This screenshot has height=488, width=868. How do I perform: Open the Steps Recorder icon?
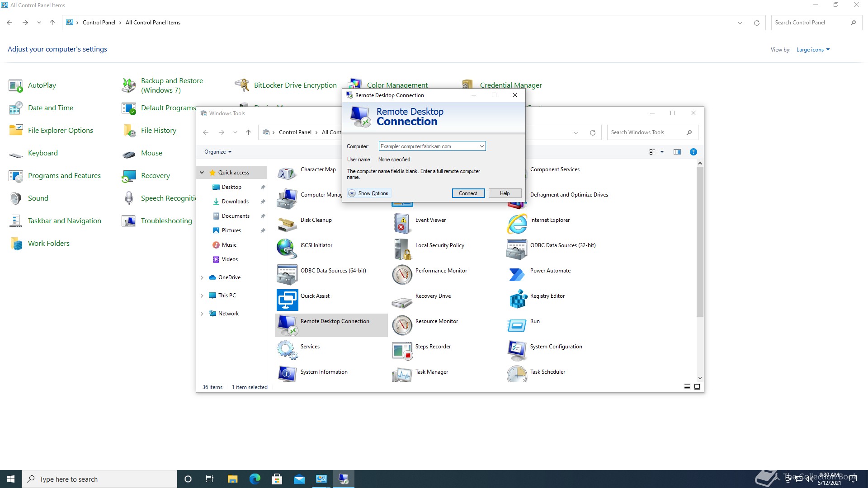[402, 351]
